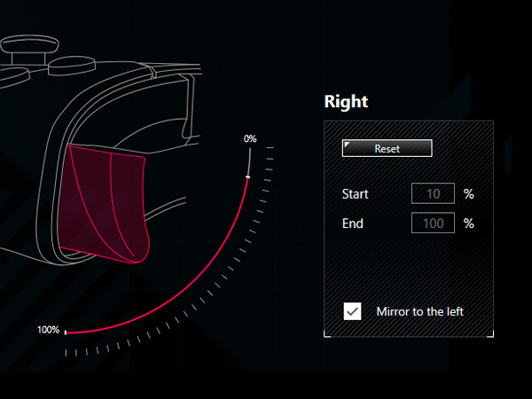Click the 'Start' label

click(x=355, y=194)
